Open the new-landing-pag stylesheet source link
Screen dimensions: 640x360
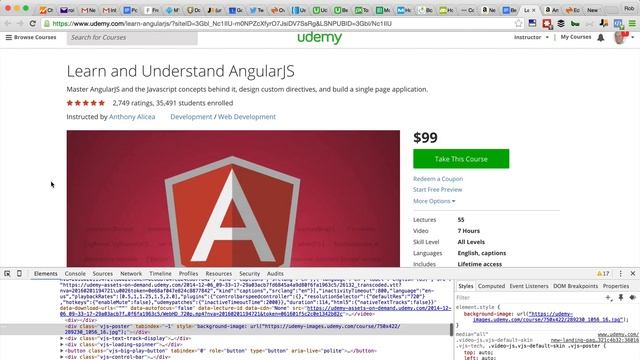[x=594, y=340]
